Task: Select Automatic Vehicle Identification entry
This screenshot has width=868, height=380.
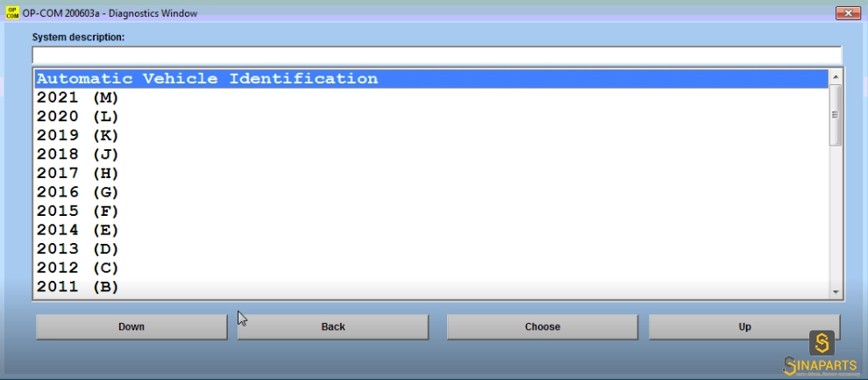Action: [431, 79]
